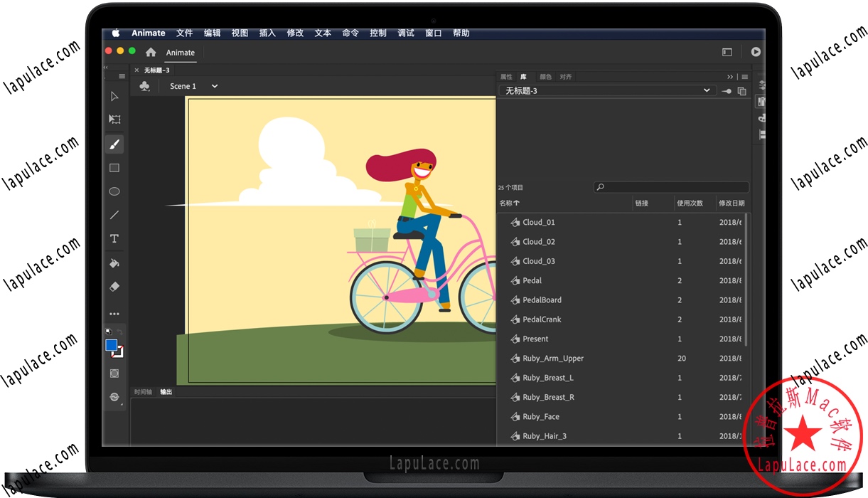Choose the Oval tool
Image resolution: width=868 pixels, height=498 pixels.
point(114,191)
